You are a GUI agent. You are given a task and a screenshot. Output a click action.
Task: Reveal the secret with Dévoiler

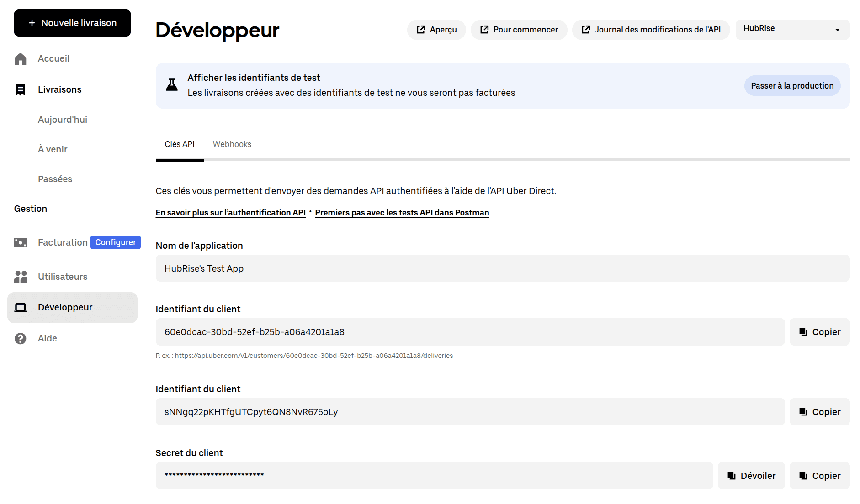pyautogui.click(x=751, y=475)
